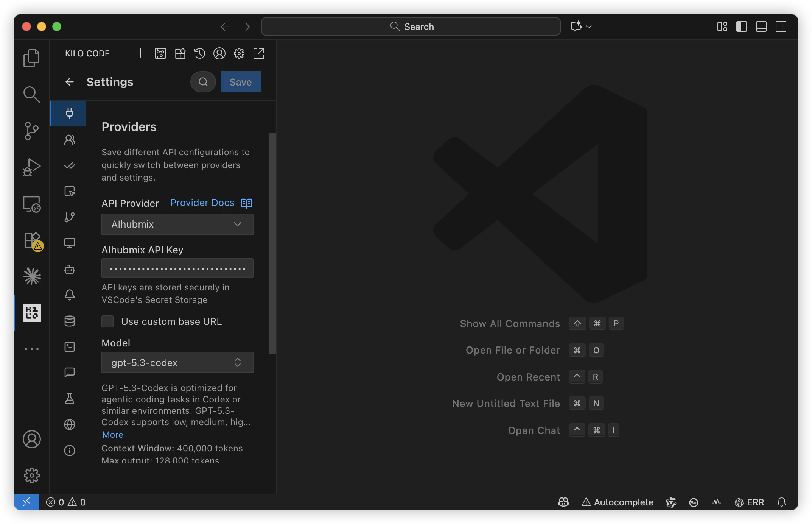Click the Alhubmix API Key field

click(177, 268)
